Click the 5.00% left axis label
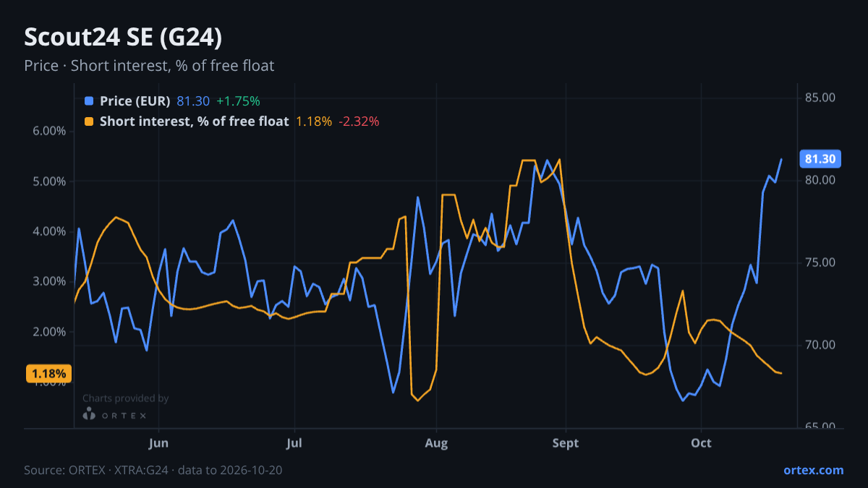 pos(49,181)
